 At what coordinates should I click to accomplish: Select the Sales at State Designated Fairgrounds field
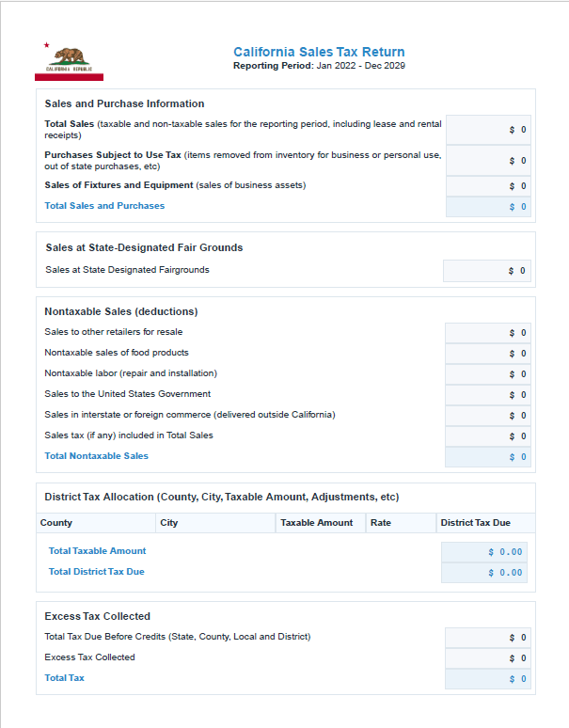click(487, 271)
